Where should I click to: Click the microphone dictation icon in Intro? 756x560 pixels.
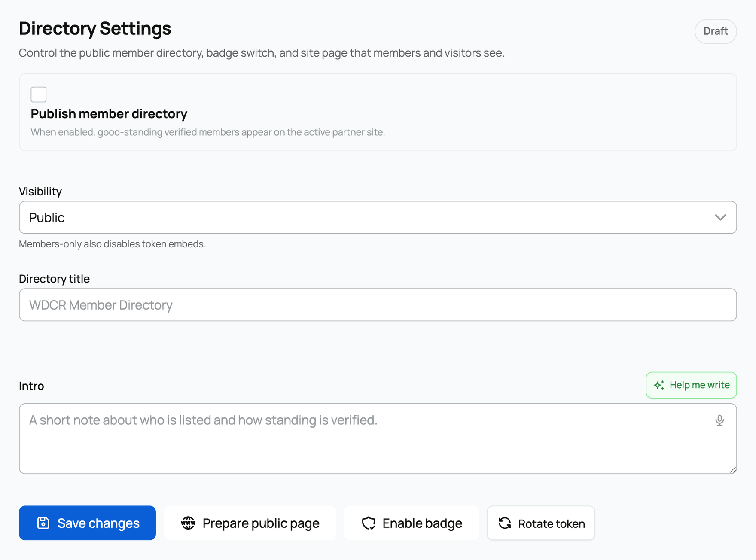719,420
